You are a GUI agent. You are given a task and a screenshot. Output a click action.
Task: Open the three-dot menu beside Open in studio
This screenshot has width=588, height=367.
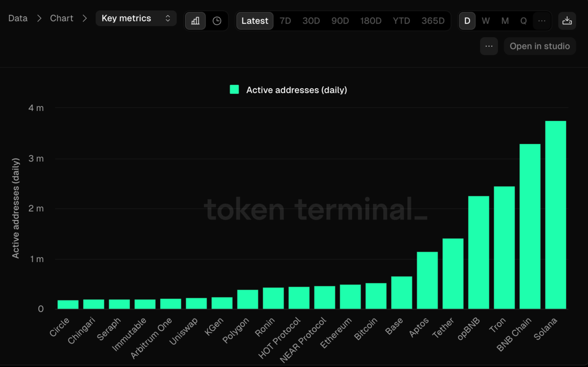(x=489, y=46)
